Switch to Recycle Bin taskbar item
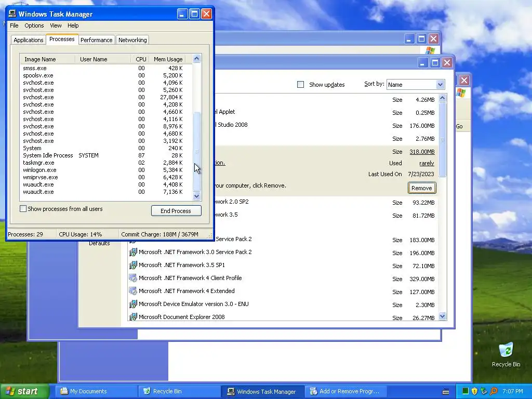This screenshot has height=399, width=532. point(179,391)
